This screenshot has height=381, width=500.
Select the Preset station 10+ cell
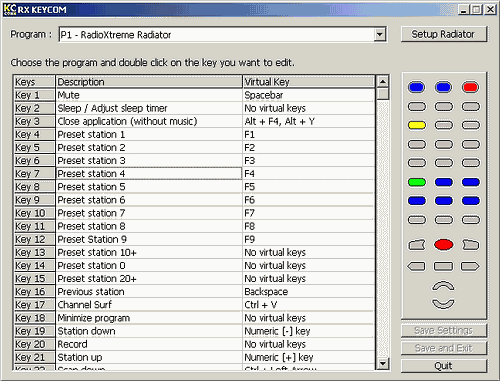click(149, 252)
